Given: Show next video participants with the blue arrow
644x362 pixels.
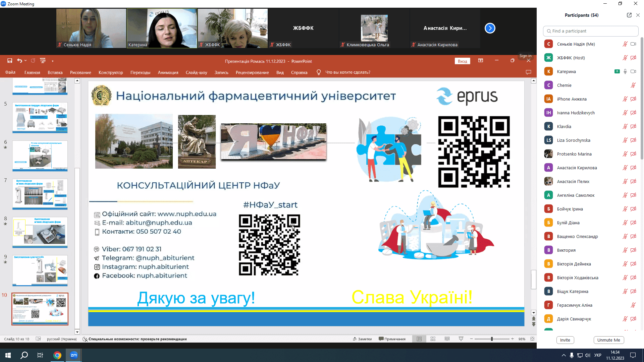Looking at the screenshot, I should (x=490, y=28).
